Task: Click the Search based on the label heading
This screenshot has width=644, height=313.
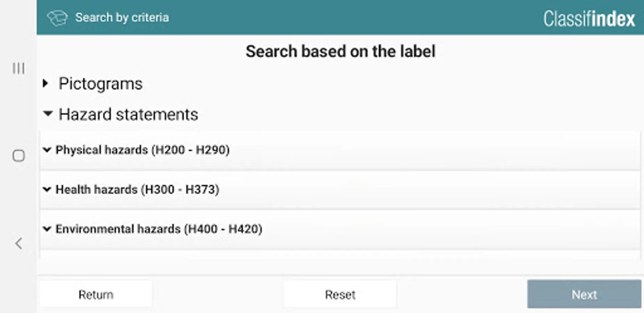Action: tap(340, 51)
